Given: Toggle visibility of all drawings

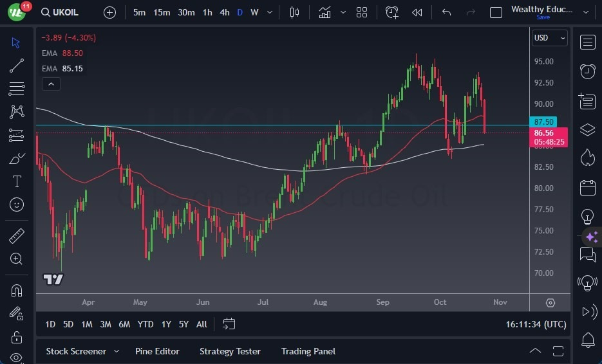Looking at the screenshot, I should coord(17,358).
